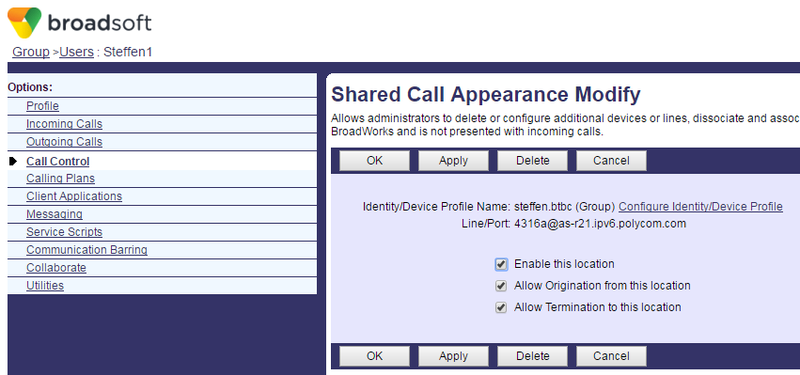
Task: Open Incoming Calls options
Action: (64, 124)
